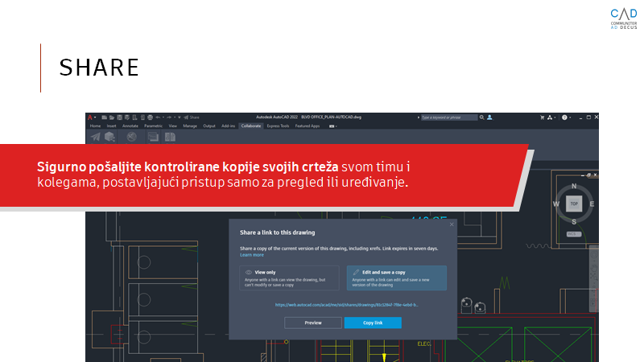Screen dimensions: 644x362
Task: Click the Traces ribbon icon
Action: (x=153, y=137)
